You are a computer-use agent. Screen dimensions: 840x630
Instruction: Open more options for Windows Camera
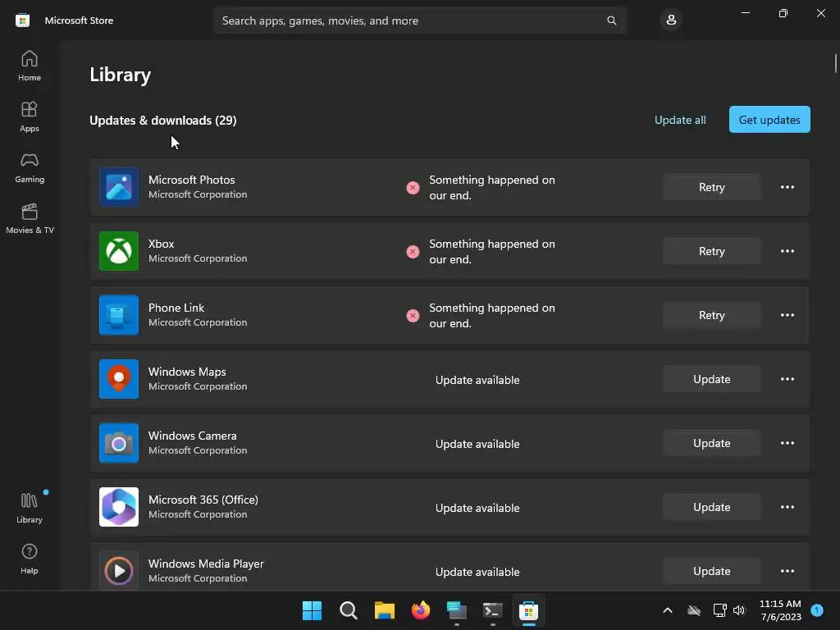[787, 443]
